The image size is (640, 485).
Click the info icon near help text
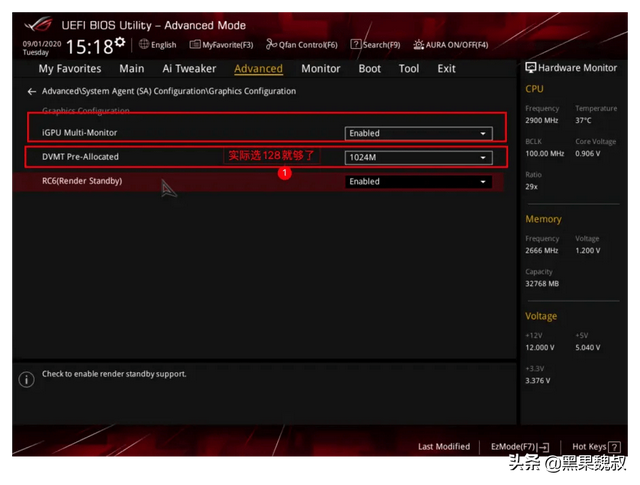pyautogui.click(x=27, y=380)
